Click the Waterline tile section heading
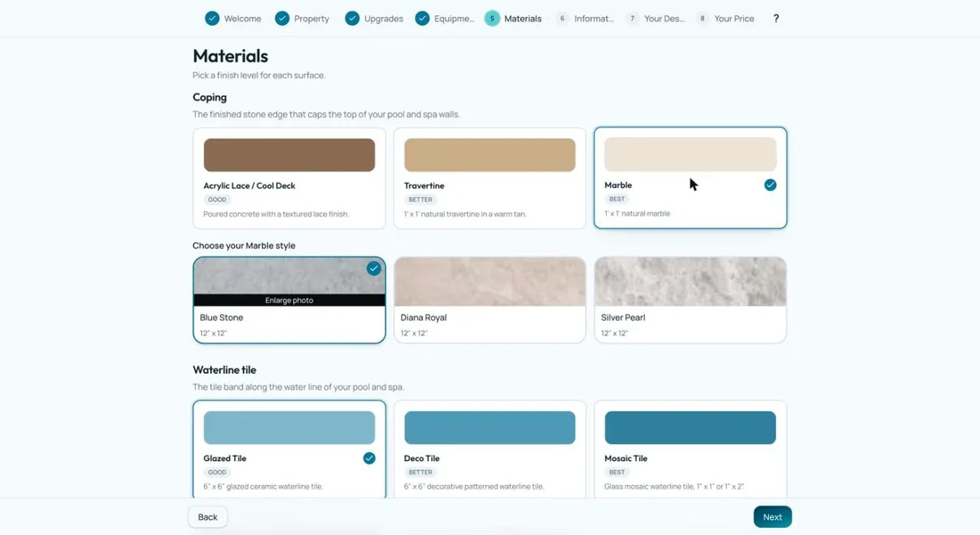 225,370
